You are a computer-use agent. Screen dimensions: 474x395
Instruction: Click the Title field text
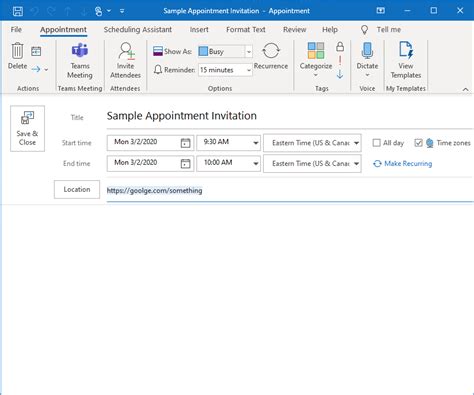pos(182,116)
